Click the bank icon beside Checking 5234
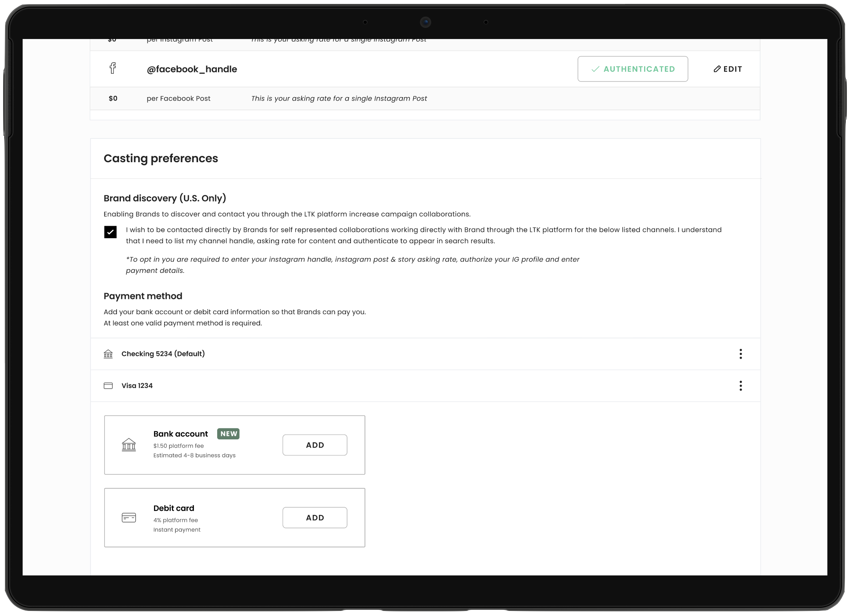 point(108,354)
